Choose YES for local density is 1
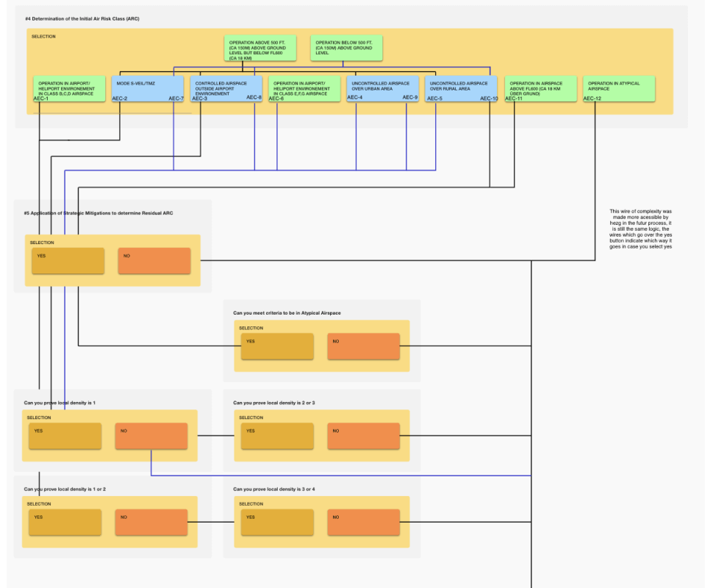This screenshot has height=588, width=713. [65, 436]
